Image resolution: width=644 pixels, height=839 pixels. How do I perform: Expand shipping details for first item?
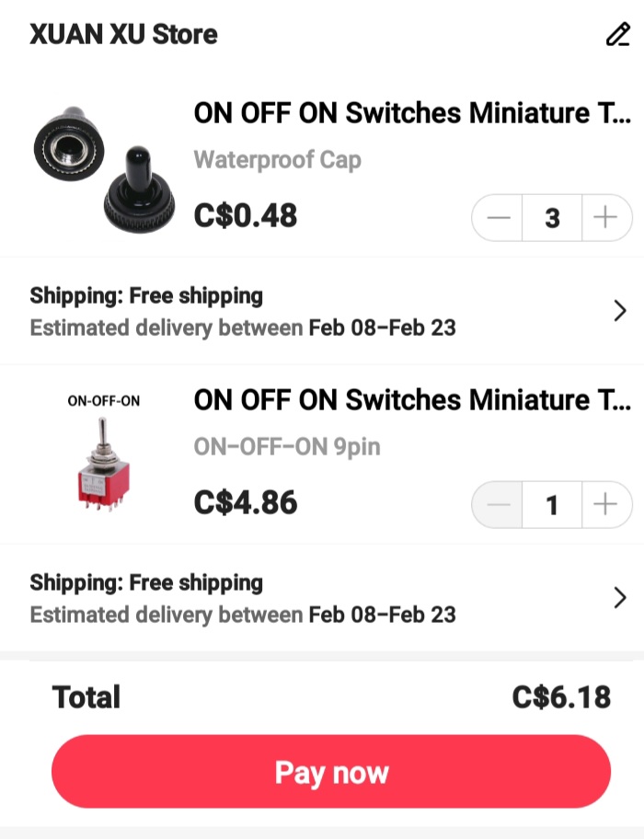pyautogui.click(x=619, y=311)
